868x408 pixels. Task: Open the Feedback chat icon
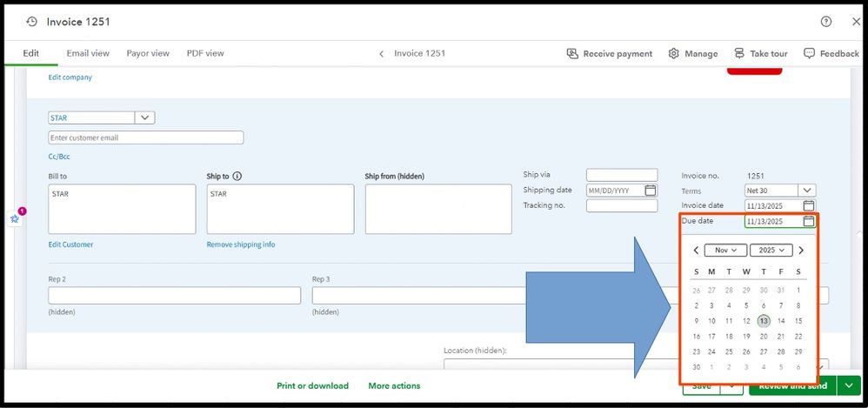pos(809,54)
